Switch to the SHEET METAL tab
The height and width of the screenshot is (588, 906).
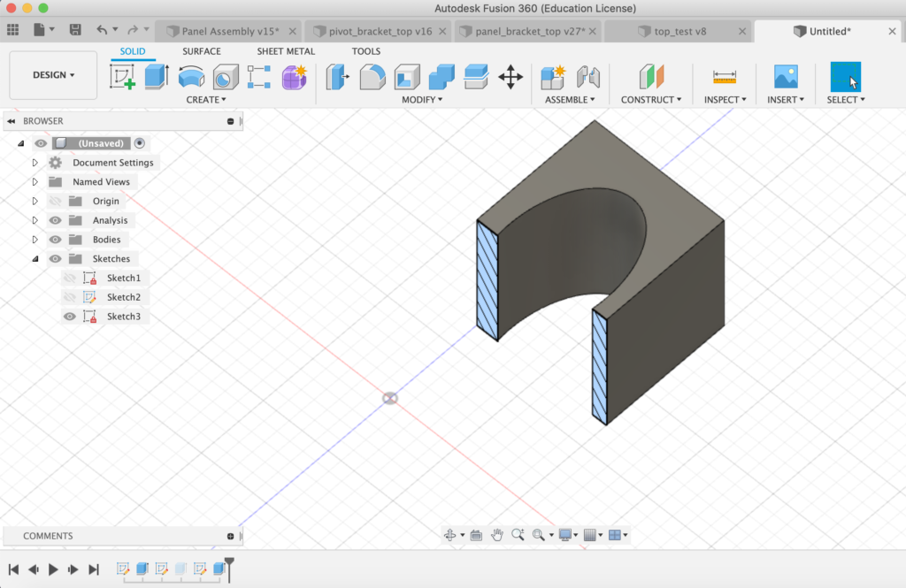(x=286, y=51)
